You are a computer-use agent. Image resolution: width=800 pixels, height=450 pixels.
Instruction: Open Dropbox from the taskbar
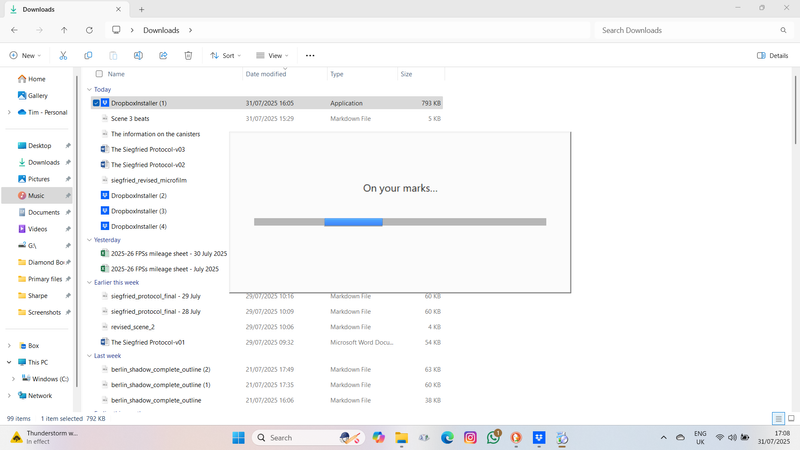click(539, 438)
